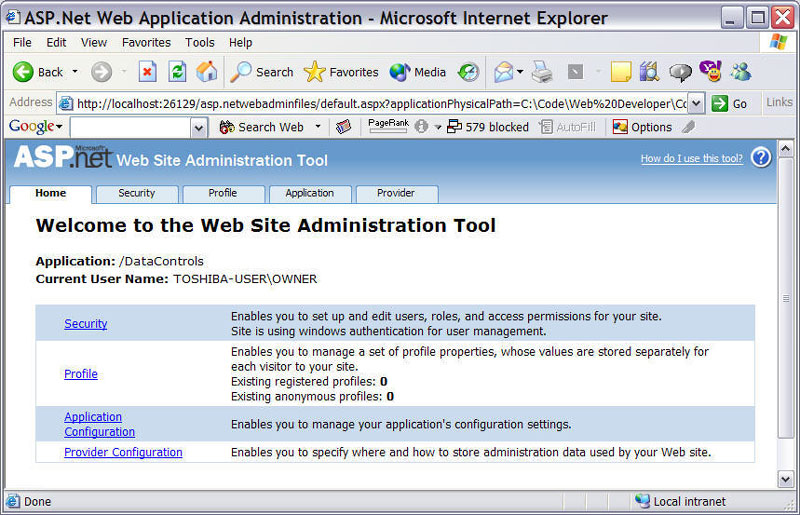
Task: Open the Messenger people icon
Action: point(740,72)
